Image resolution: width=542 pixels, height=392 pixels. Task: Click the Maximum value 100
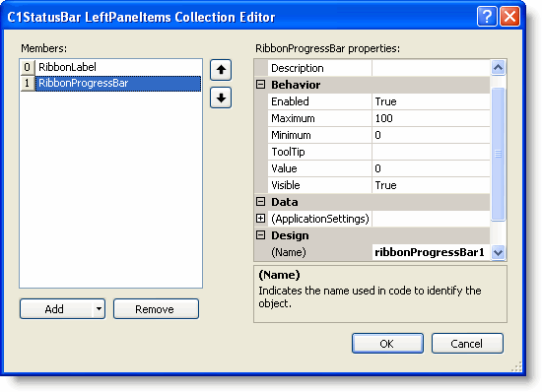431,118
